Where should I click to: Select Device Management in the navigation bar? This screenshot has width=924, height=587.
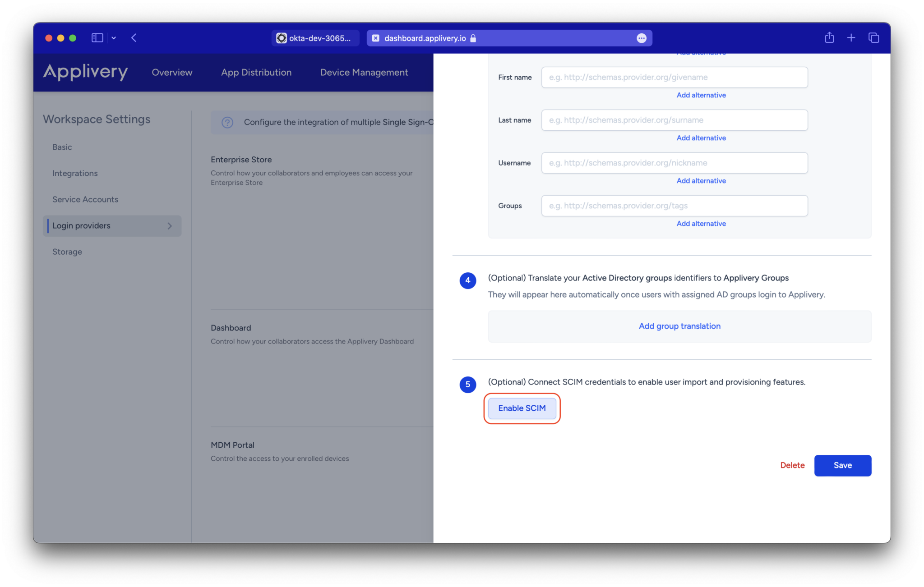364,72
